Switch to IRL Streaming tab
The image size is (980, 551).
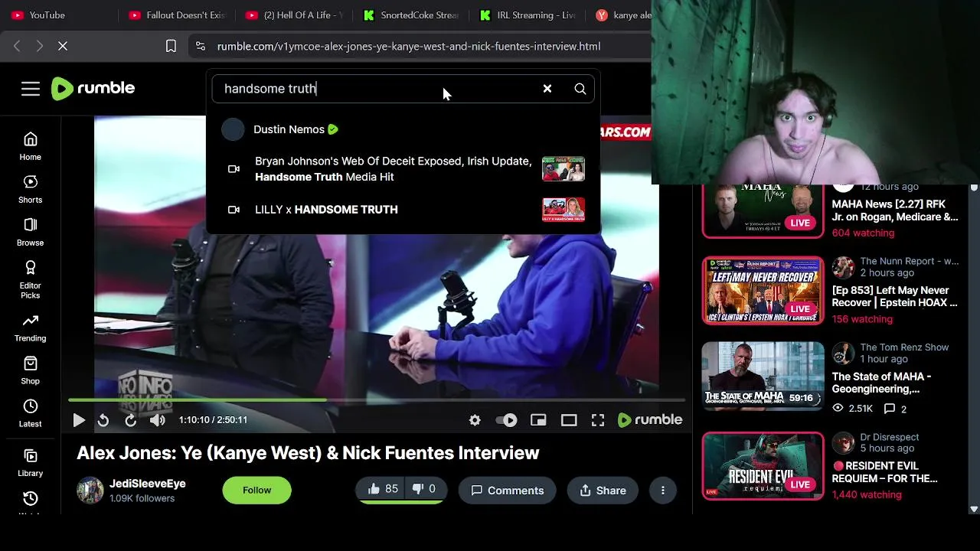coord(528,15)
